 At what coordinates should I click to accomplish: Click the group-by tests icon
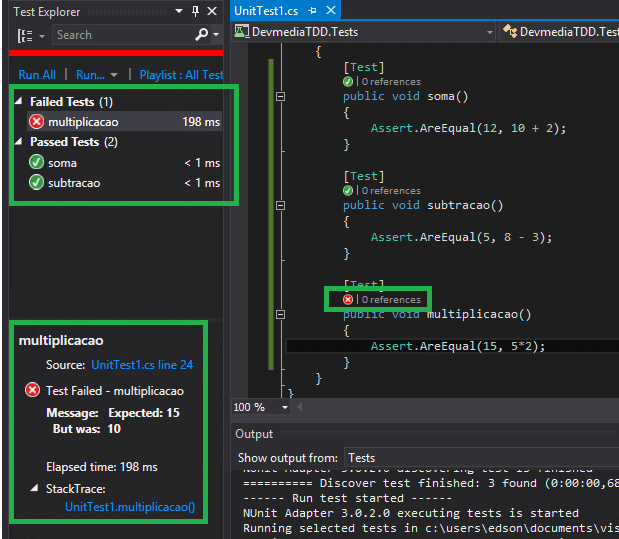[25, 36]
